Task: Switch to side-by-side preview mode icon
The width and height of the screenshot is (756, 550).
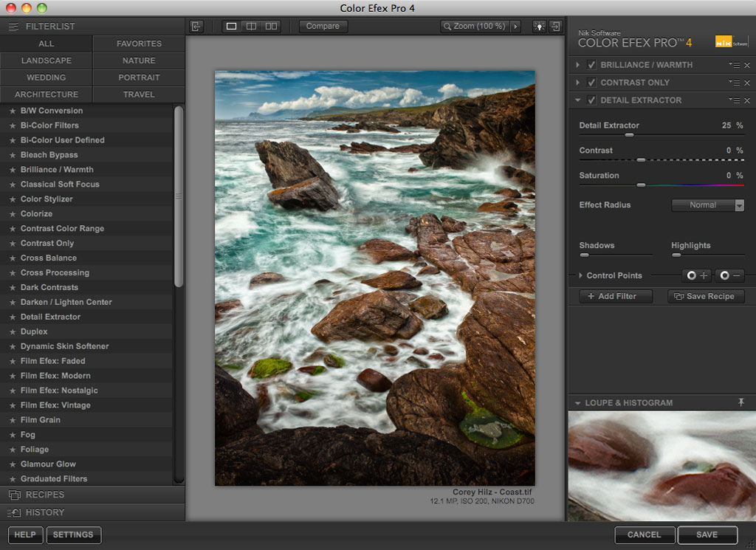Action: (271, 27)
